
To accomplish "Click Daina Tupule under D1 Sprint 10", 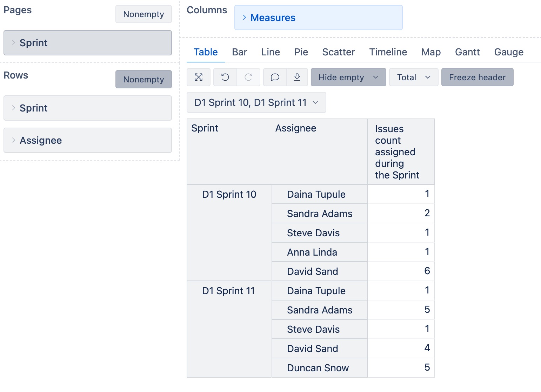I will [320, 194].
